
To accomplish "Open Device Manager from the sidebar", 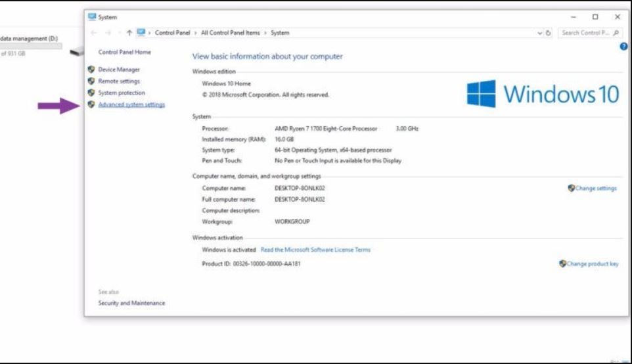I will (119, 70).
